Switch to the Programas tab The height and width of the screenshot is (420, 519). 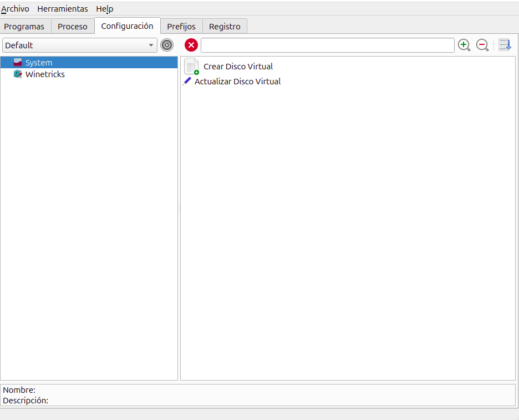click(x=24, y=27)
